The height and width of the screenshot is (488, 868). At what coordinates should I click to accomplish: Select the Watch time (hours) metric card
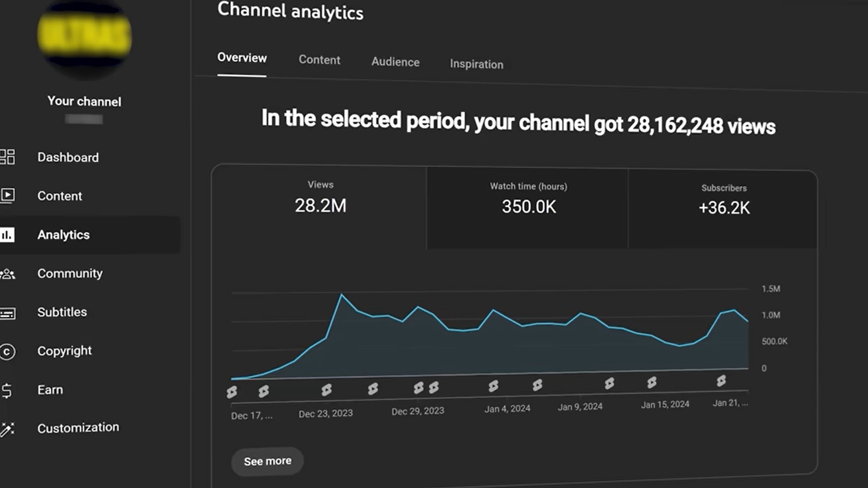point(528,208)
